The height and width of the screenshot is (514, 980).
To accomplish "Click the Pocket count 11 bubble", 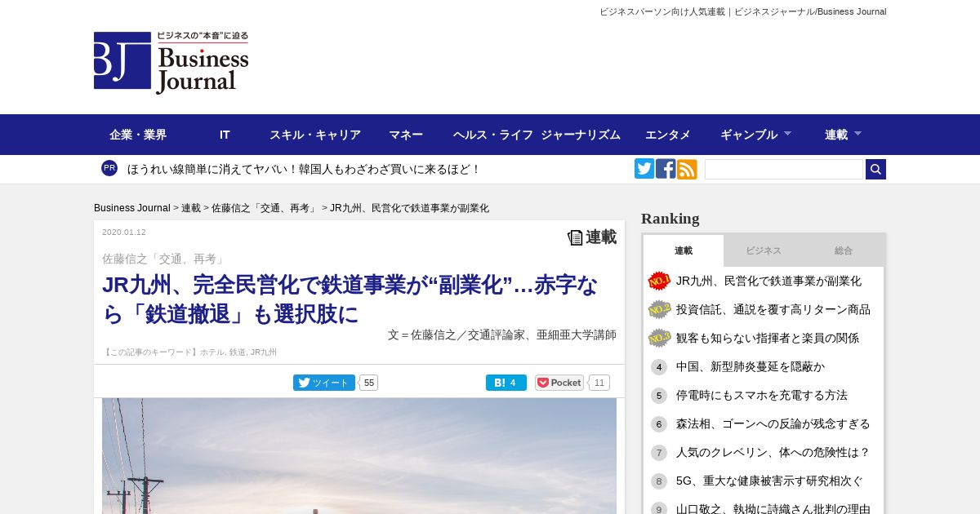I will (599, 383).
